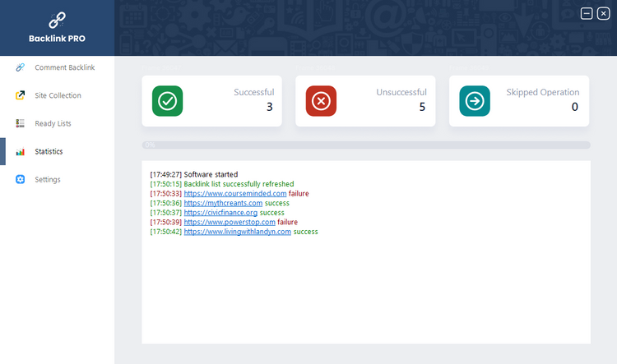
Task: Click the green Successful checkmark icon
Action: (x=167, y=101)
